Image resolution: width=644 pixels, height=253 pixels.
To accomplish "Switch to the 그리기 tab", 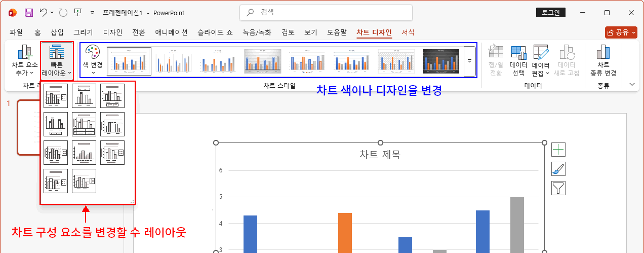I will (x=83, y=32).
